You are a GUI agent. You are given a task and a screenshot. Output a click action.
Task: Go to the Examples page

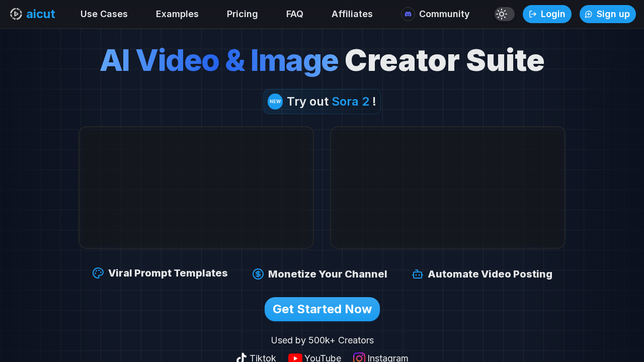point(177,14)
